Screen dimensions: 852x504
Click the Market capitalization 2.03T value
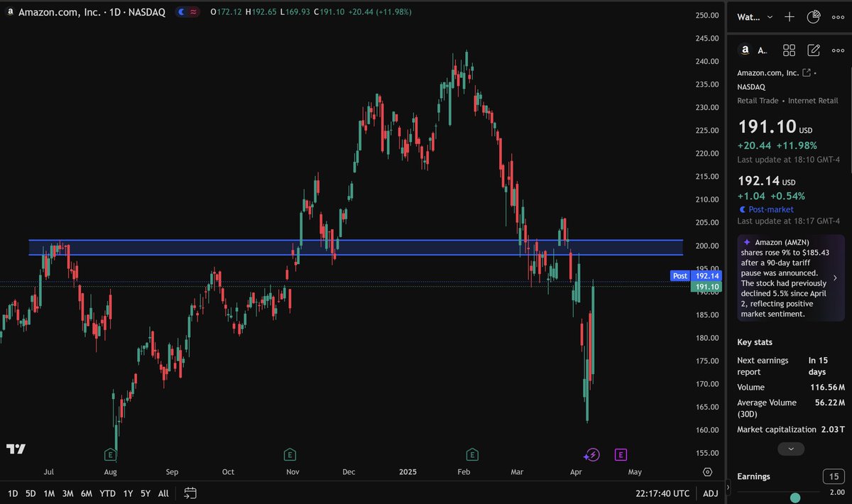[x=834, y=429]
